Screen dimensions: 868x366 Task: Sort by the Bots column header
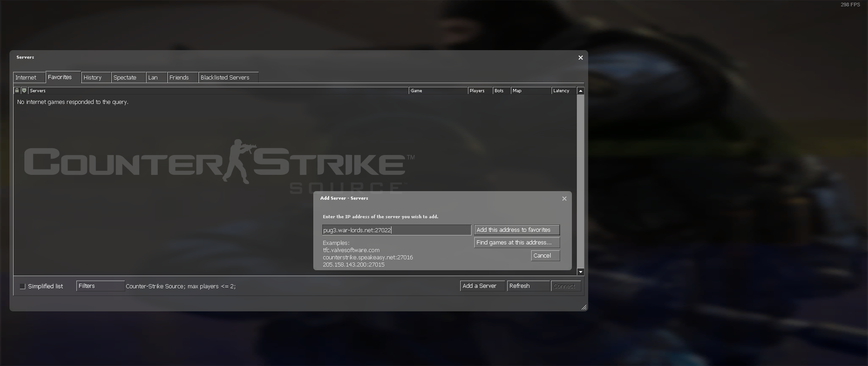pyautogui.click(x=501, y=91)
